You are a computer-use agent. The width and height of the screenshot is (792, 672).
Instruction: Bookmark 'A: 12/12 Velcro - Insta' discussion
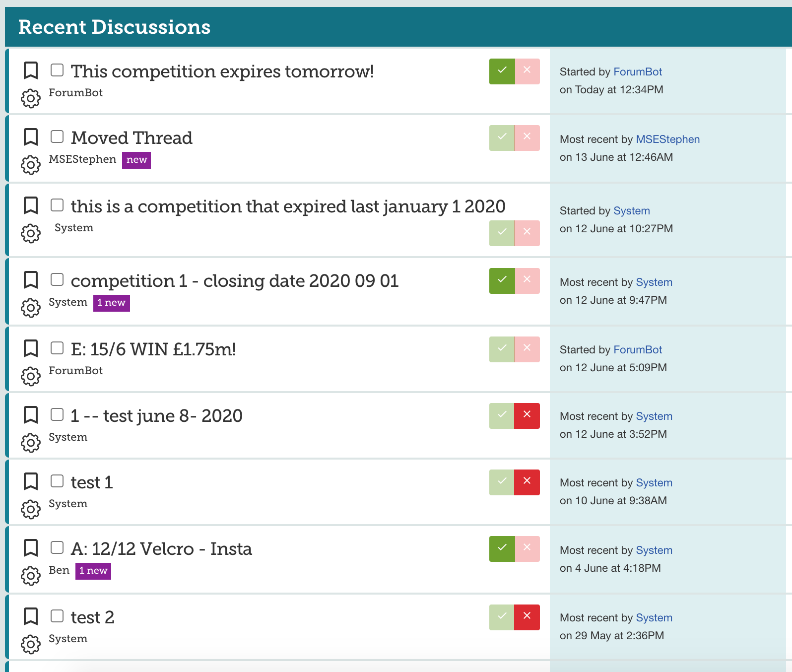coord(31,548)
